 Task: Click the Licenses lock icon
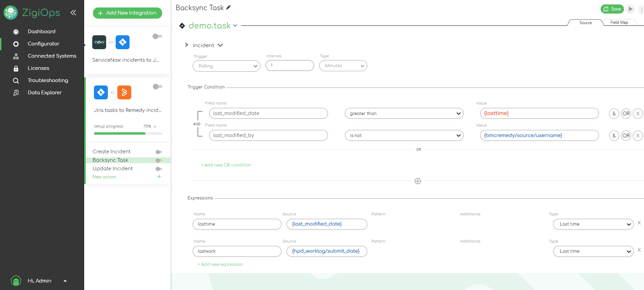16,69
